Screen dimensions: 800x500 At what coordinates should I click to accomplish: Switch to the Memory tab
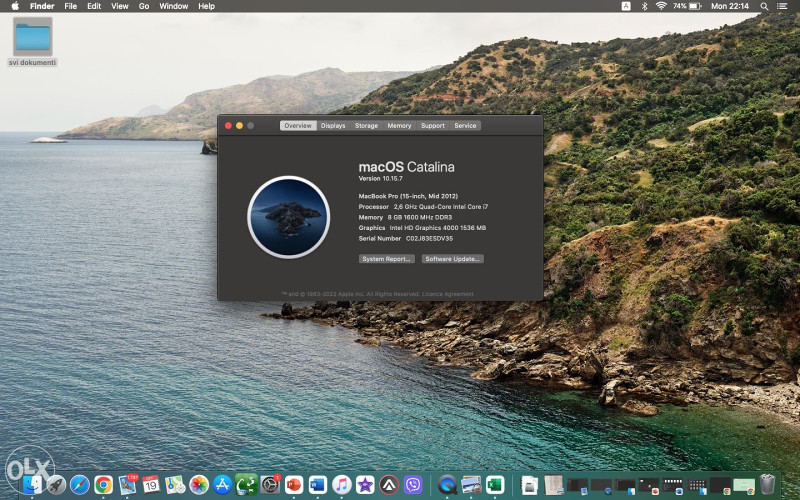(x=399, y=126)
